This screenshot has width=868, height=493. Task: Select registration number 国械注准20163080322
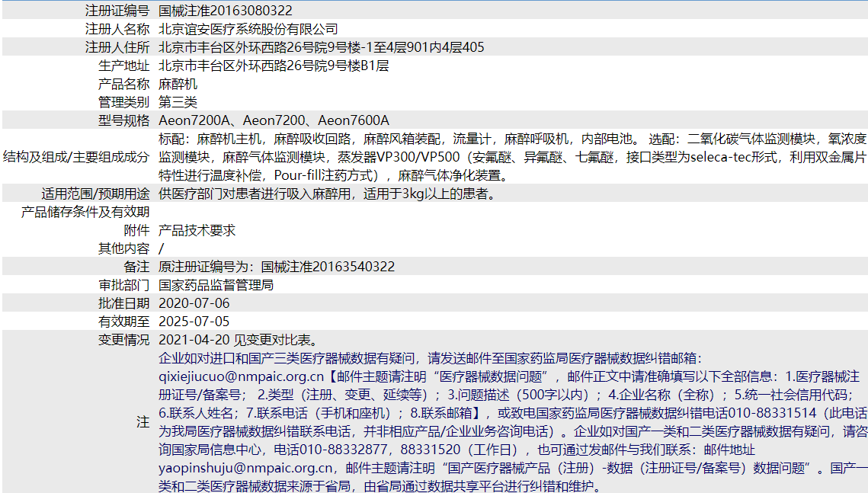pyautogui.click(x=226, y=11)
